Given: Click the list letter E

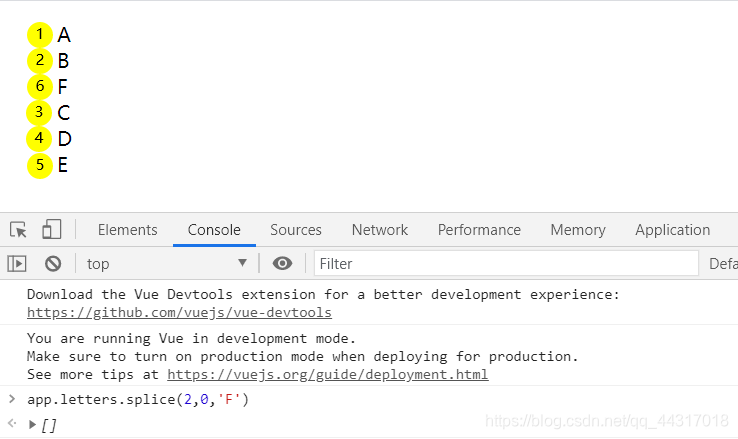Looking at the screenshot, I should 63,165.
